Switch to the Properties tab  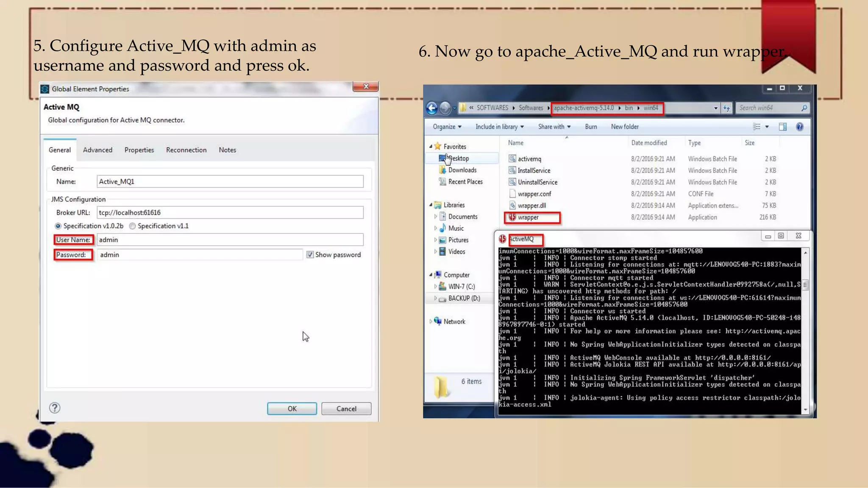139,150
